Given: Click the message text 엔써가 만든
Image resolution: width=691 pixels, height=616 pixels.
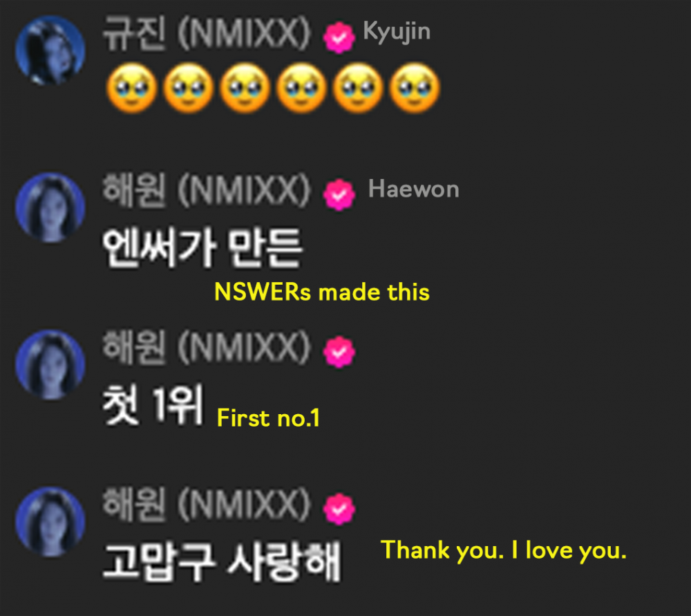Looking at the screenshot, I should pos(202,248).
